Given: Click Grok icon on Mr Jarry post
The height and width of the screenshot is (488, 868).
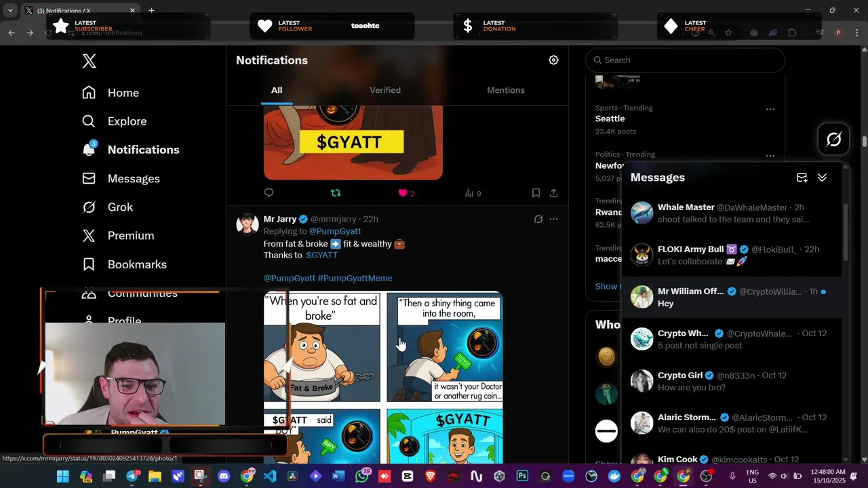Looking at the screenshot, I should (x=538, y=219).
